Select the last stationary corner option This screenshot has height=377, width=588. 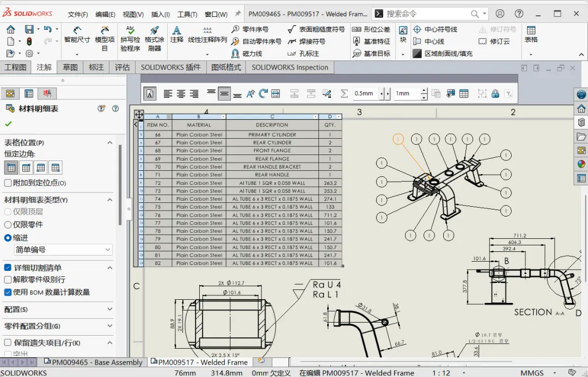point(56,168)
